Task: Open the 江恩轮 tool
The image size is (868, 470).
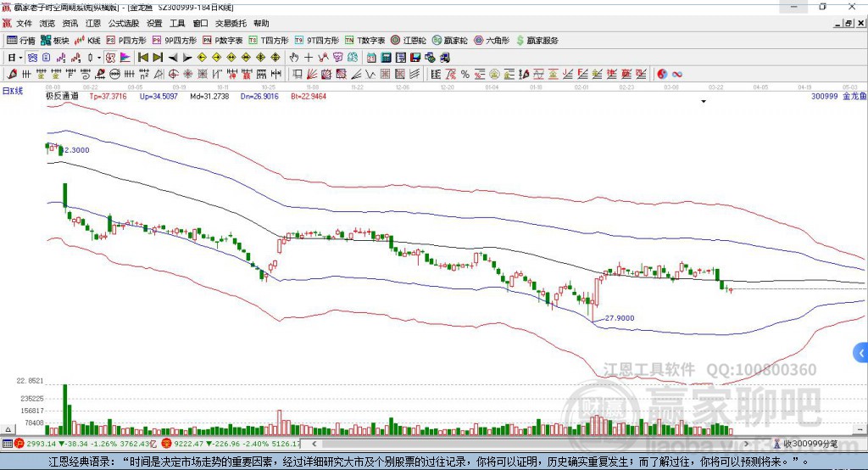Action: click(409, 41)
